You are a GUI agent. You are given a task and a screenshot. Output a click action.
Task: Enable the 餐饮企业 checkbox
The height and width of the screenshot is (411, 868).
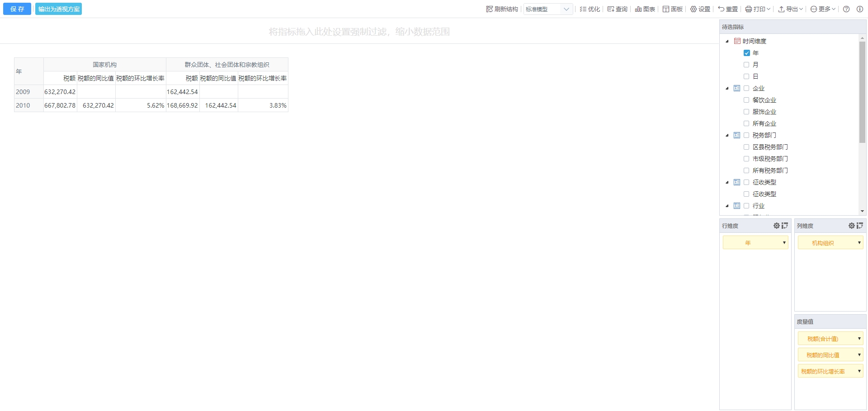tap(746, 100)
